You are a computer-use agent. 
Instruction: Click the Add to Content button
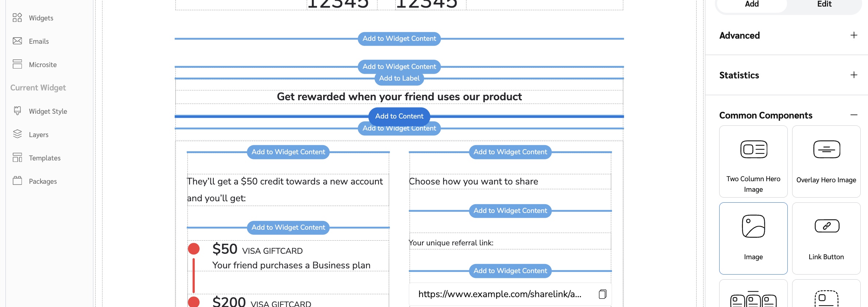pos(399,116)
